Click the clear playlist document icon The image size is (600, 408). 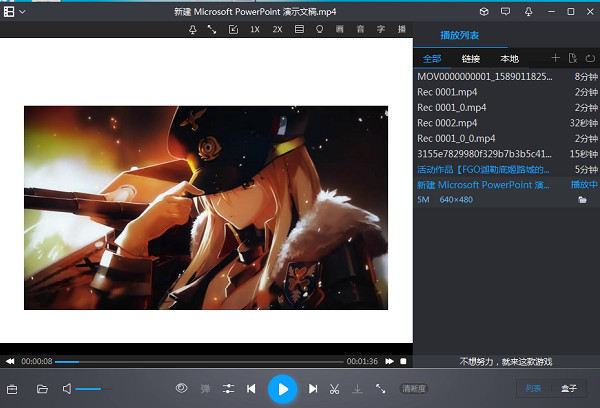pos(573,58)
